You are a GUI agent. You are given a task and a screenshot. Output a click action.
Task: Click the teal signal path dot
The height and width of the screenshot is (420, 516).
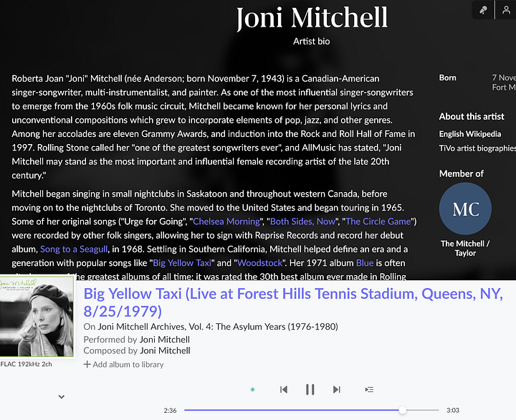pos(252,390)
